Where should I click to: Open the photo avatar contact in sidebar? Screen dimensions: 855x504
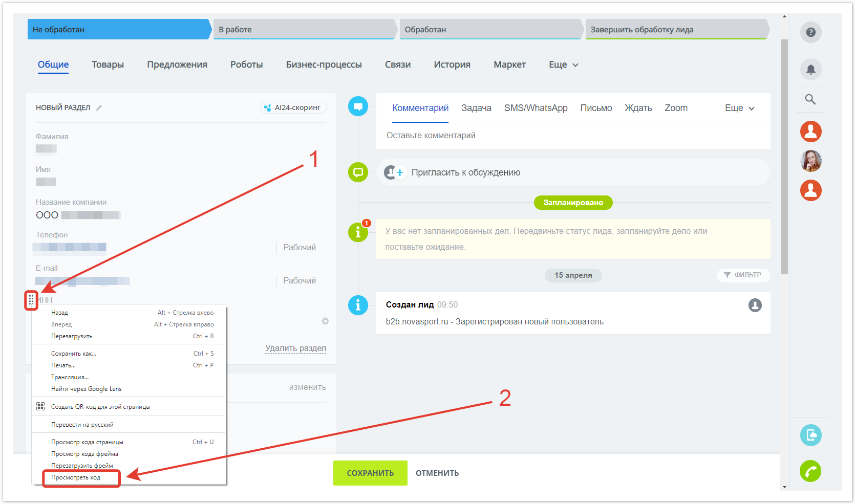[x=810, y=161]
